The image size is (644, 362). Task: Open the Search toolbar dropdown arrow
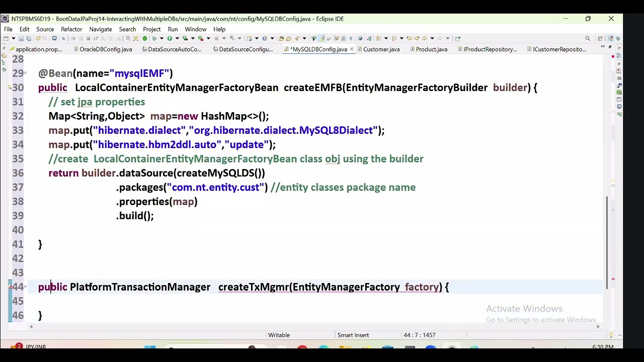tap(305, 38)
